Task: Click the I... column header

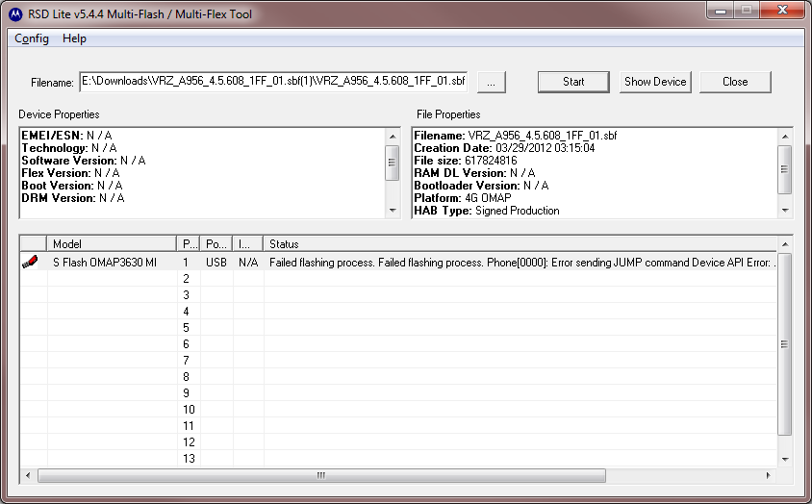Action: tap(248, 244)
